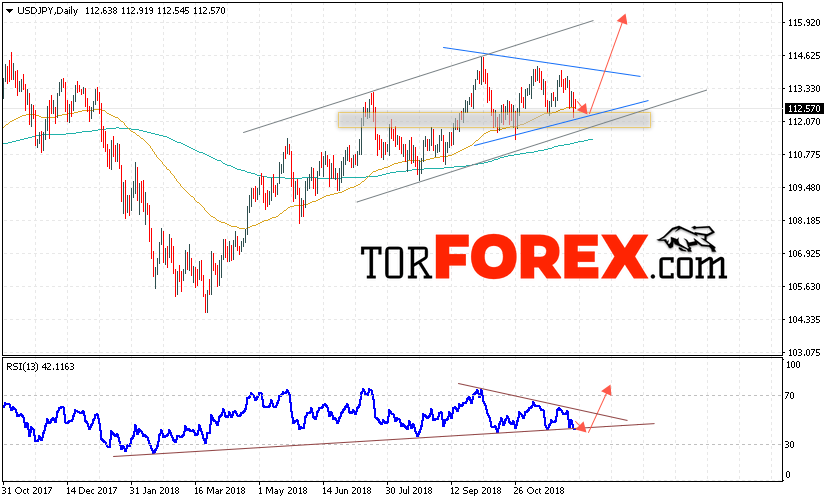Click the 26 Oct 2018 date label
This screenshot has height=502, width=825.
click(539, 490)
